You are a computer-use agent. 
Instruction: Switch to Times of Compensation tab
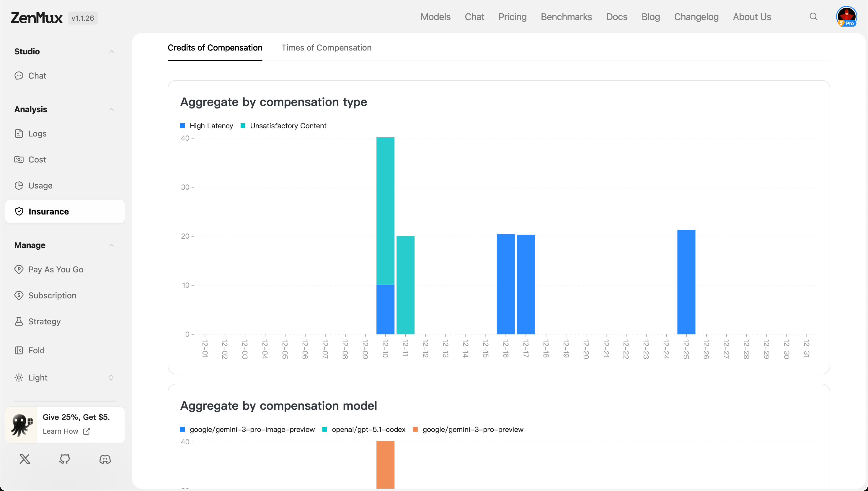(326, 48)
